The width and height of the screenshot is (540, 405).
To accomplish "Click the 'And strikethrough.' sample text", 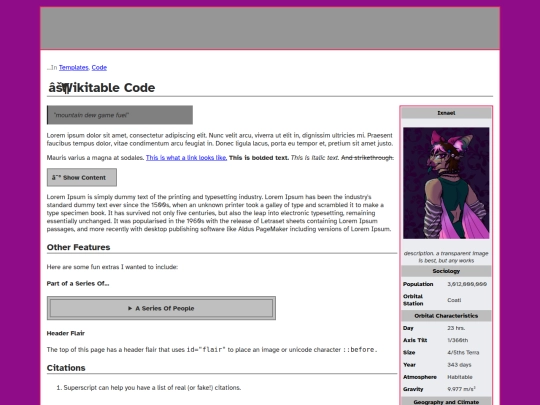I will 367,158.
